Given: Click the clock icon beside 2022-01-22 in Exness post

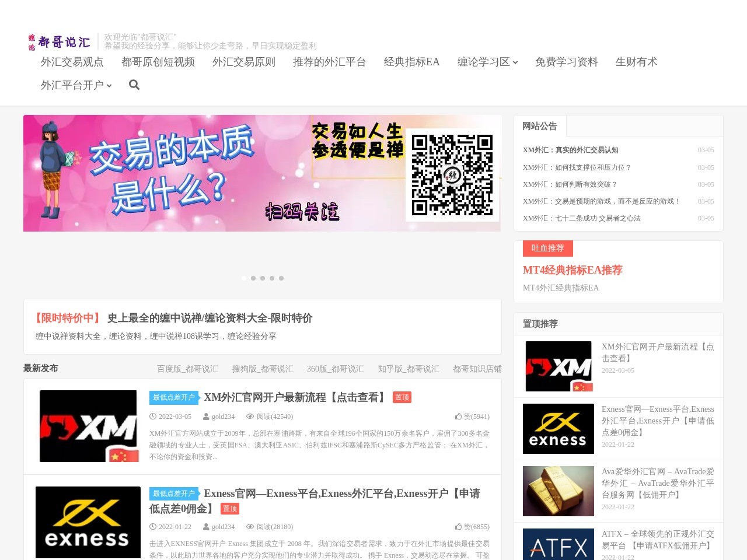Looking at the screenshot, I should tap(153, 527).
